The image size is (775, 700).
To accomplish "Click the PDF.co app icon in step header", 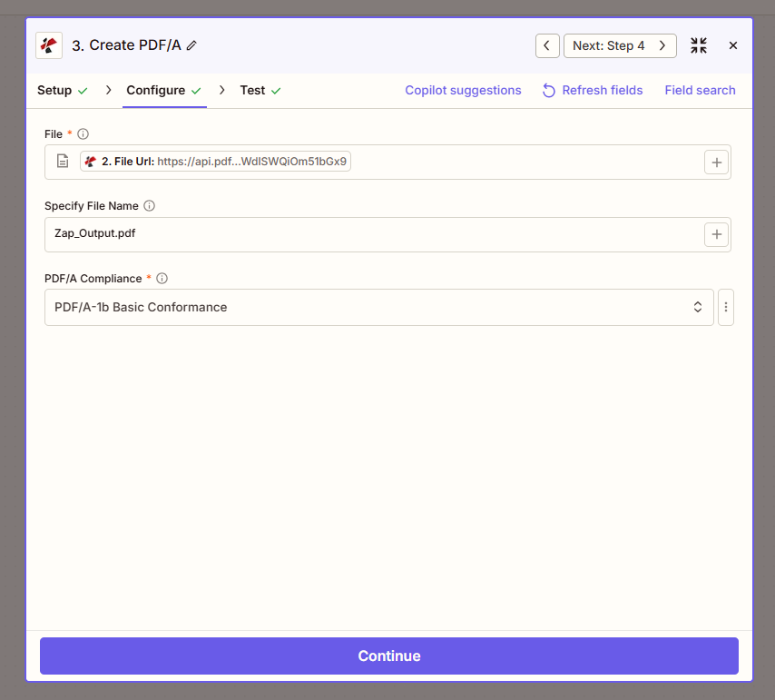I will pos(48,44).
